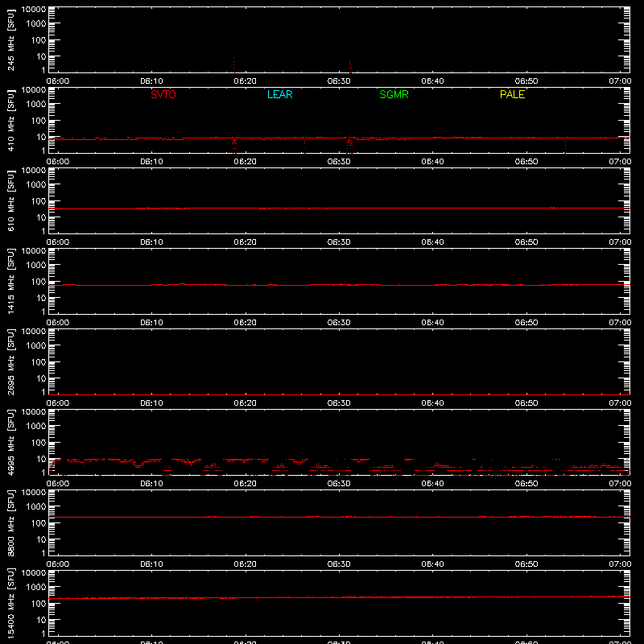
Task: Click the cyan LEAR station label
Action: 279,94
